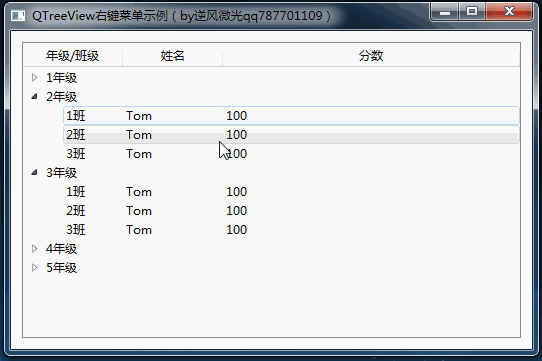Select the 4年级 row label
This screenshot has height=361, width=542.
[62, 249]
